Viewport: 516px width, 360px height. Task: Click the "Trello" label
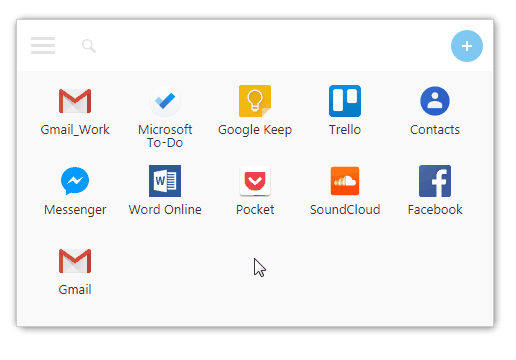[345, 130]
